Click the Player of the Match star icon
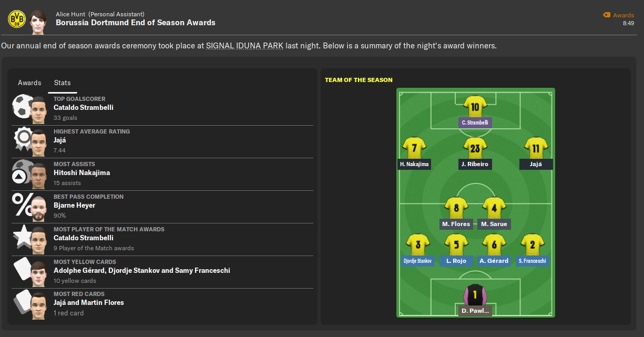644x337 pixels. [22, 237]
